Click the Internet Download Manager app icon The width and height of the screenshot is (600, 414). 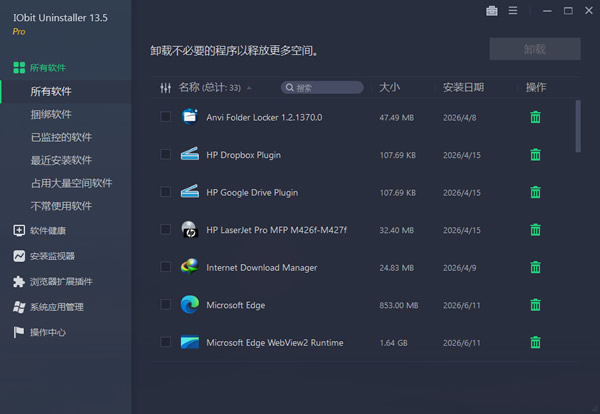(190, 267)
